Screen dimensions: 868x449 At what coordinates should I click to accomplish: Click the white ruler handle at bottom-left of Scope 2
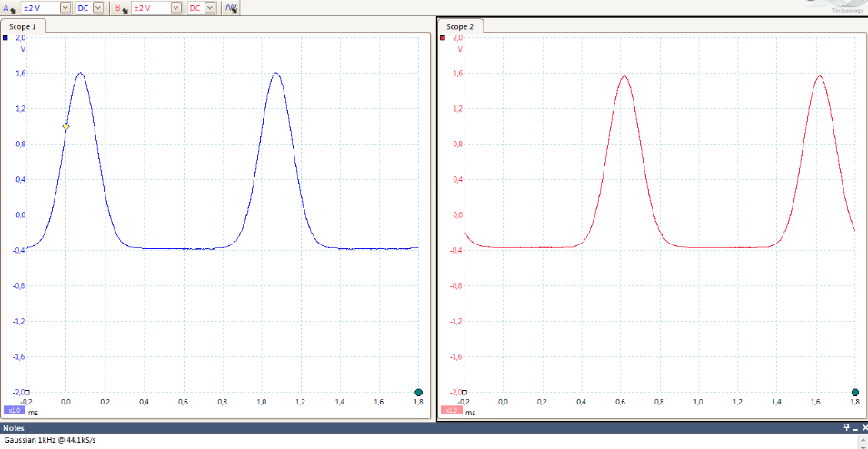click(x=464, y=392)
